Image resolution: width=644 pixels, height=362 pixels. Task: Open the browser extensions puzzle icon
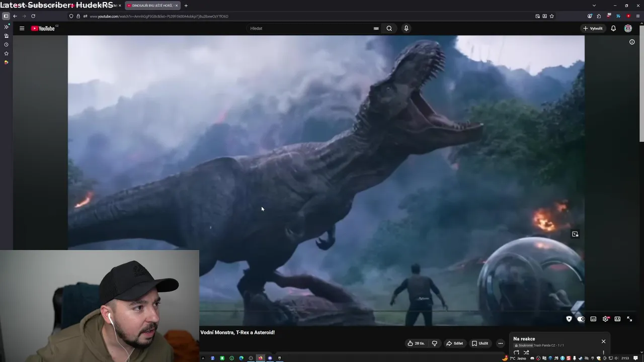click(599, 16)
